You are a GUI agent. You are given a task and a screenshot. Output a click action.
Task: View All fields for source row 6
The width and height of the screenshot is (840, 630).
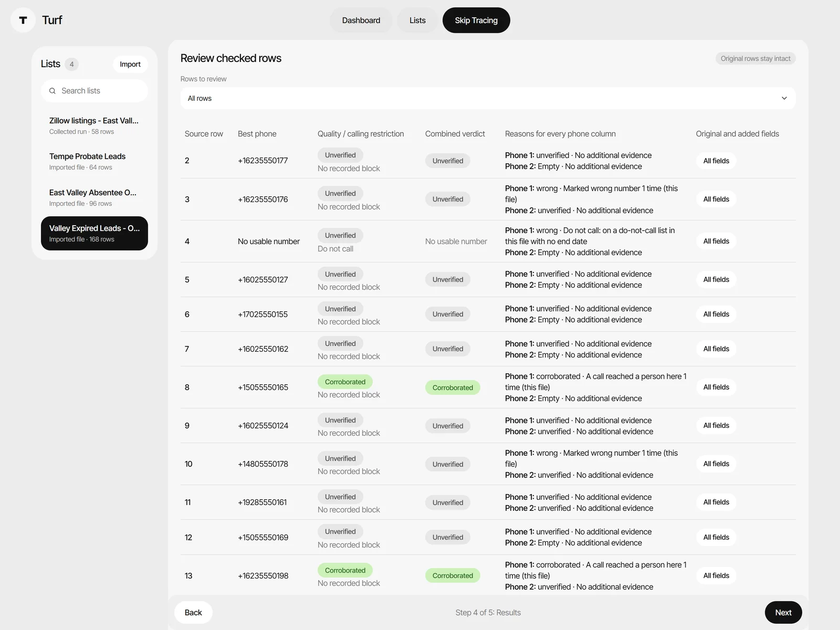(716, 314)
